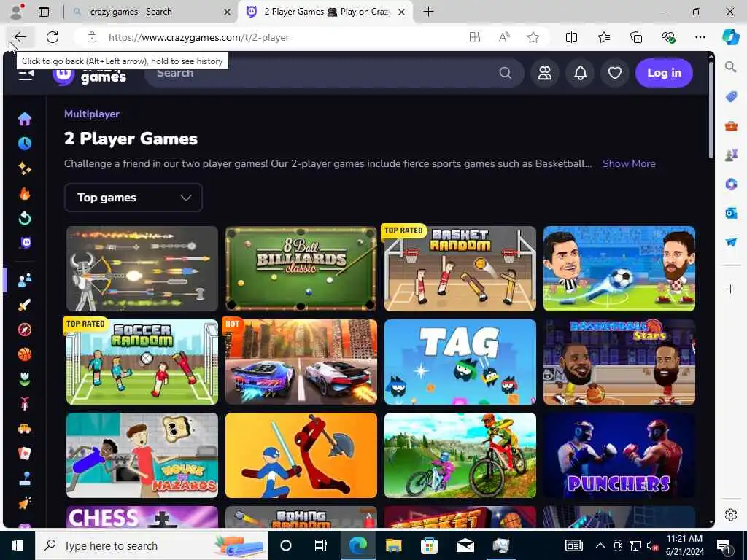Open File Explorer from the taskbar
Image resolution: width=747 pixels, height=560 pixels.
(x=393, y=545)
